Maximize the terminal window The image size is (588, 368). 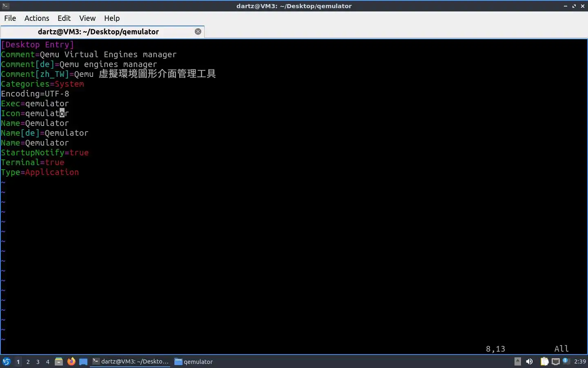(574, 6)
